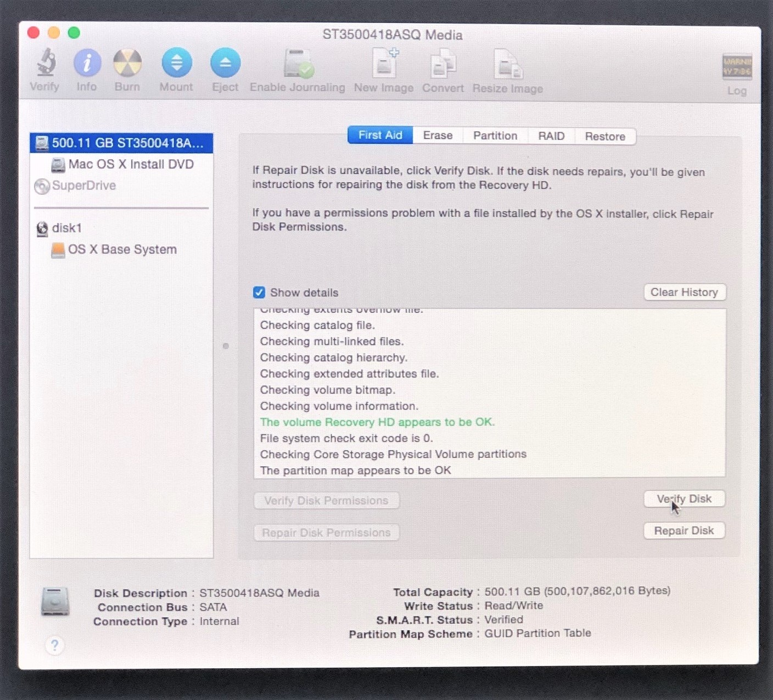Click the Verify Disk button
Image resolution: width=773 pixels, height=700 pixels.
684,499
